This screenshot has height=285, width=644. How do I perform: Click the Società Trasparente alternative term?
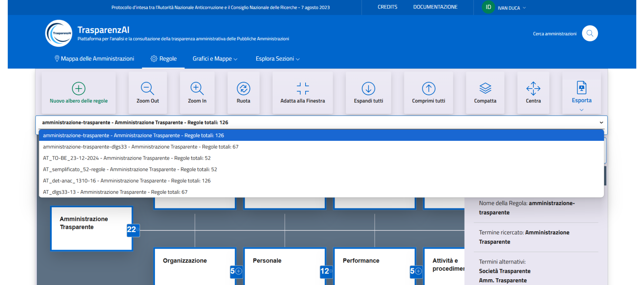(x=504, y=271)
